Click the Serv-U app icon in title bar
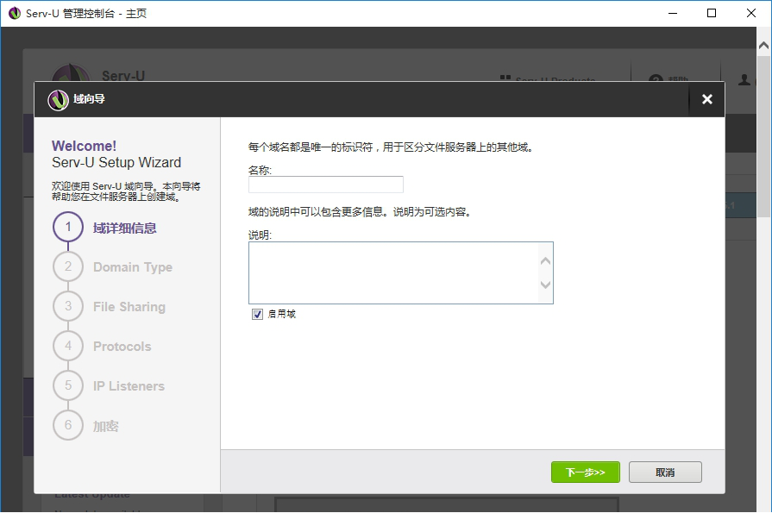772x532 pixels. pyautogui.click(x=15, y=13)
